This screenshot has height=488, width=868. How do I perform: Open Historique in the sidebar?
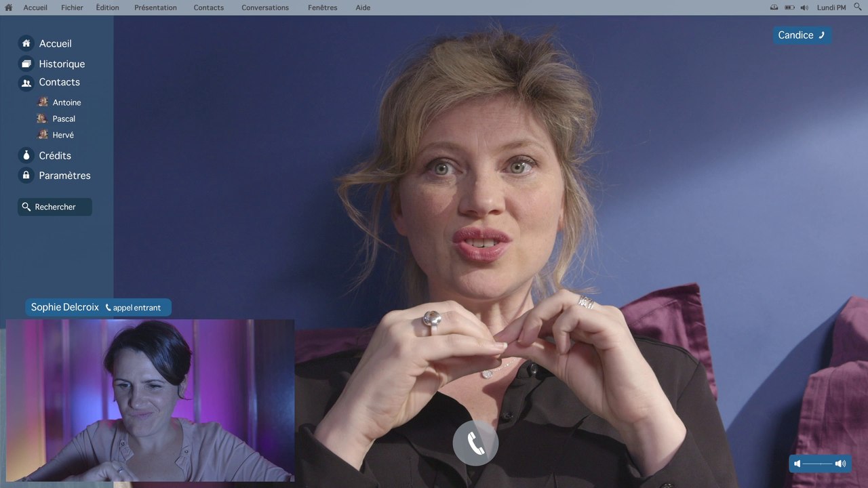52,64
